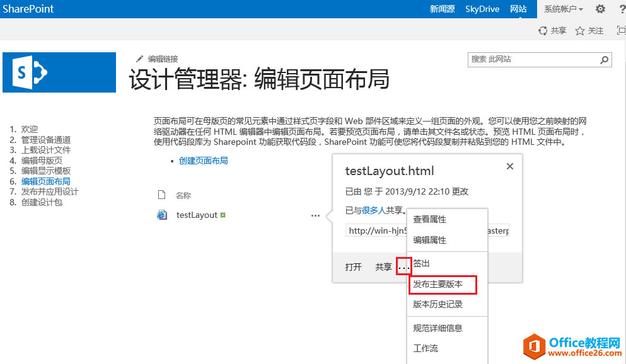Click the SharePoint logo tile
Image resolution: width=626 pixels, height=364 pixels.
coord(59,72)
